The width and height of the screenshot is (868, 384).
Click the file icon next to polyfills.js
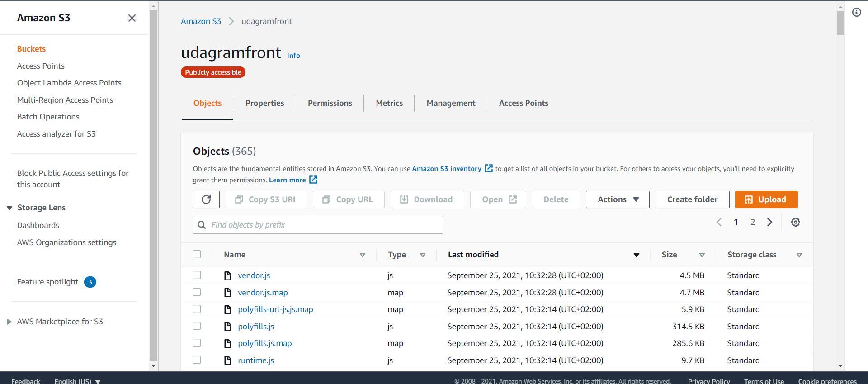228,327
